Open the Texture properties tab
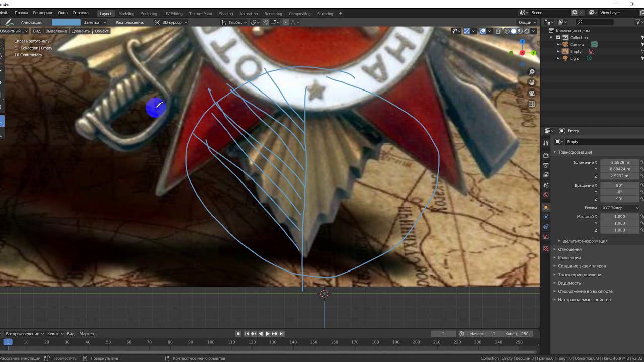Viewport: 644px width, 362px height. click(546, 249)
